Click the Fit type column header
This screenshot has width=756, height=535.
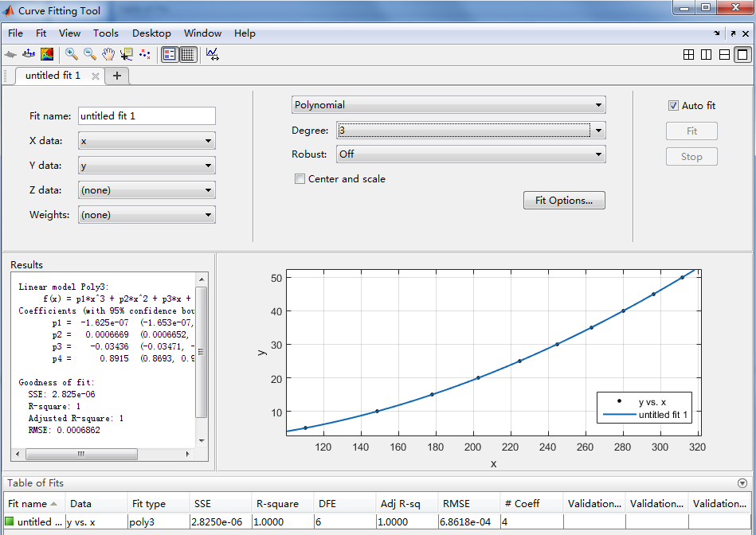pos(159,504)
